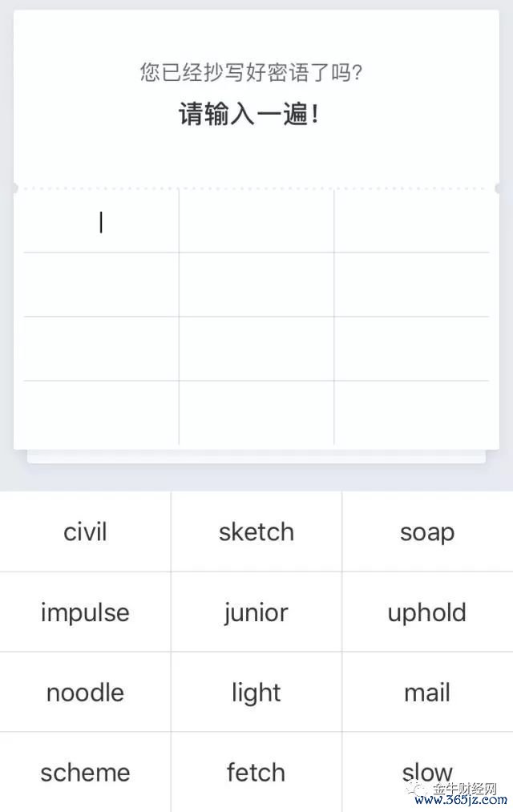Viewport: 513px width, 812px height.
Task: Click the first grid cell with the cursor
Action: click(x=100, y=221)
